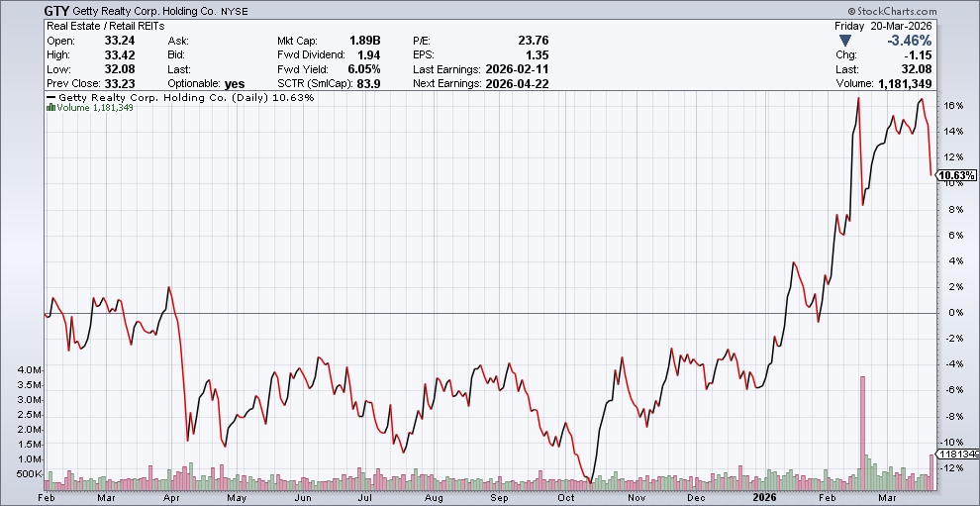Click the 16% label on the percent axis
The image size is (980, 506).
tap(951, 105)
